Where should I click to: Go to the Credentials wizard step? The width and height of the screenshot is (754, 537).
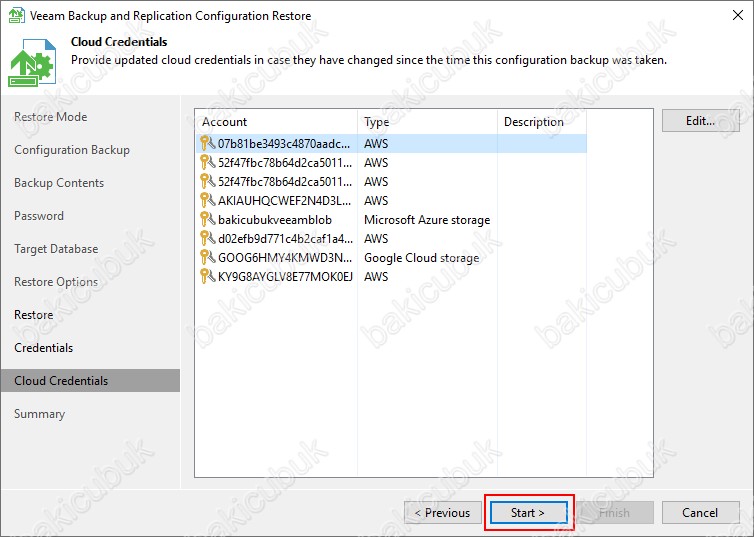click(44, 348)
